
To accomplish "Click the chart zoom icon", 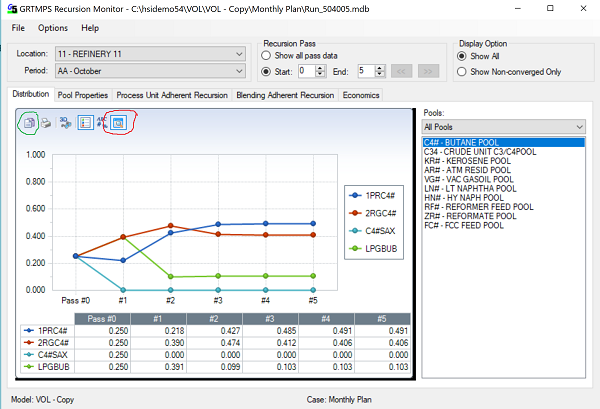I will (x=118, y=123).
